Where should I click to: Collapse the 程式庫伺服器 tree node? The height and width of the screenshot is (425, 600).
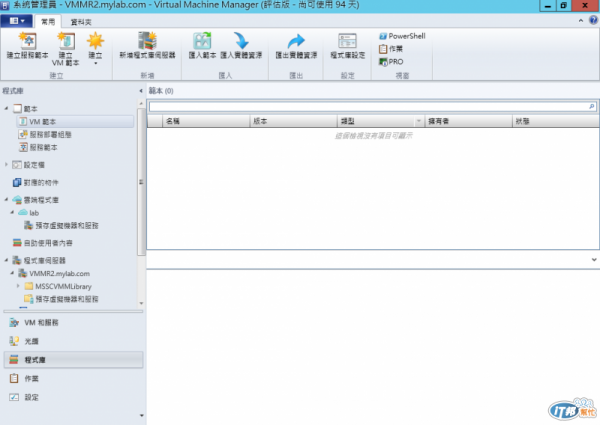6,260
